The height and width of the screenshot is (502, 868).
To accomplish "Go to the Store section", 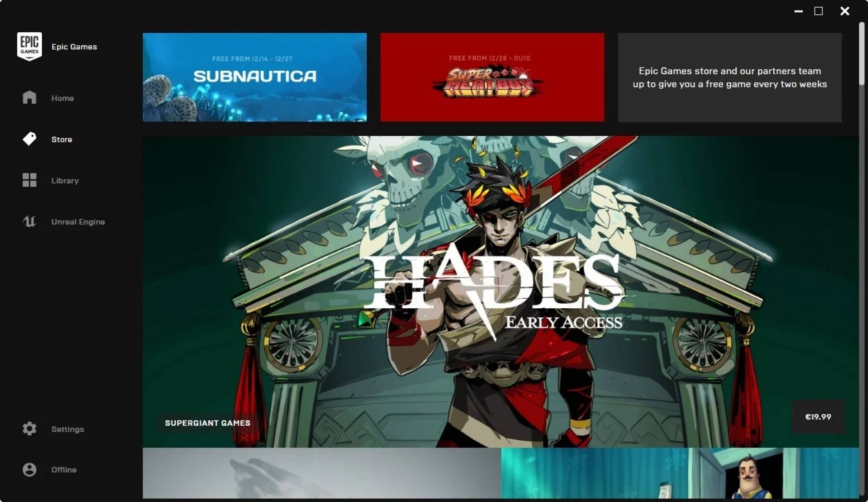I will tap(62, 139).
